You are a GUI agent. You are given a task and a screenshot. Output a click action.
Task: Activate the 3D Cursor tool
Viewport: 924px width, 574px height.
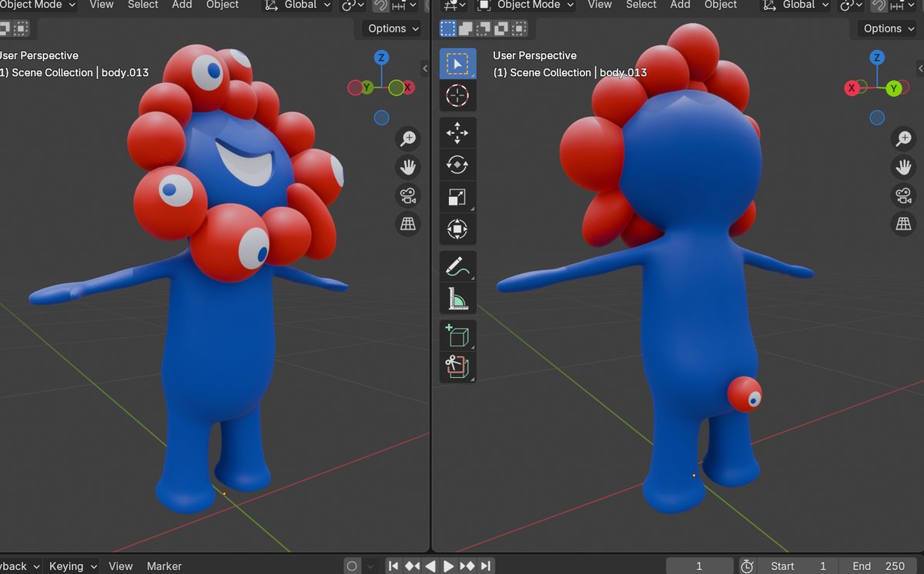coord(457,95)
